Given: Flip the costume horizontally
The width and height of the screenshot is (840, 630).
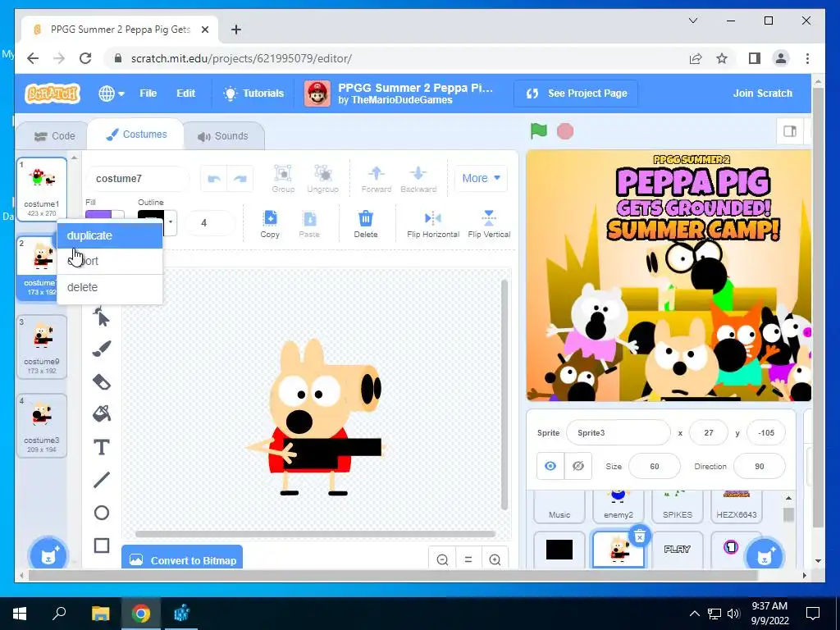Looking at the screenshot, I should tap(433, 224).
